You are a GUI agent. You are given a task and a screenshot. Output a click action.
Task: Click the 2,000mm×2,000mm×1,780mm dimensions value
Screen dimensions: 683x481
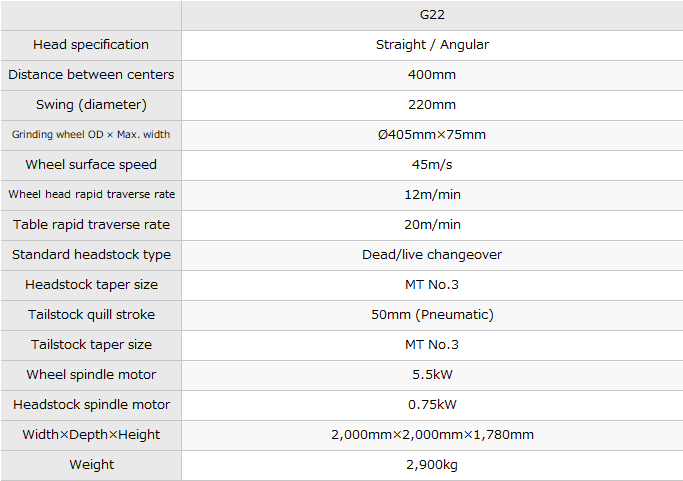click(432, 435)
